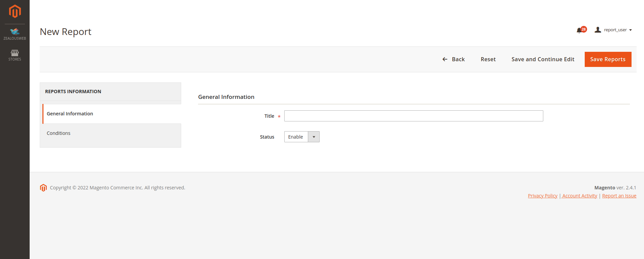Expand the Status dropdown arrow
The height and width of the screenshot is (259, 644).
point(314,137)
